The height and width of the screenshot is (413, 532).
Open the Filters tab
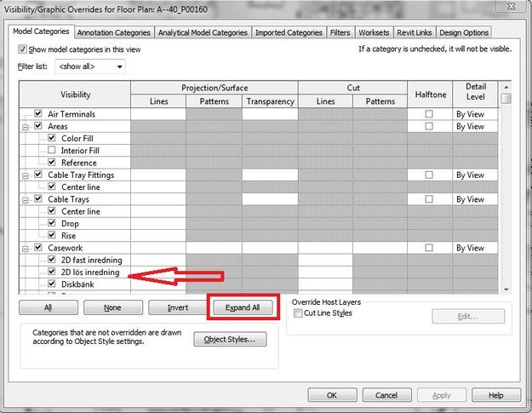click(340, 32)
